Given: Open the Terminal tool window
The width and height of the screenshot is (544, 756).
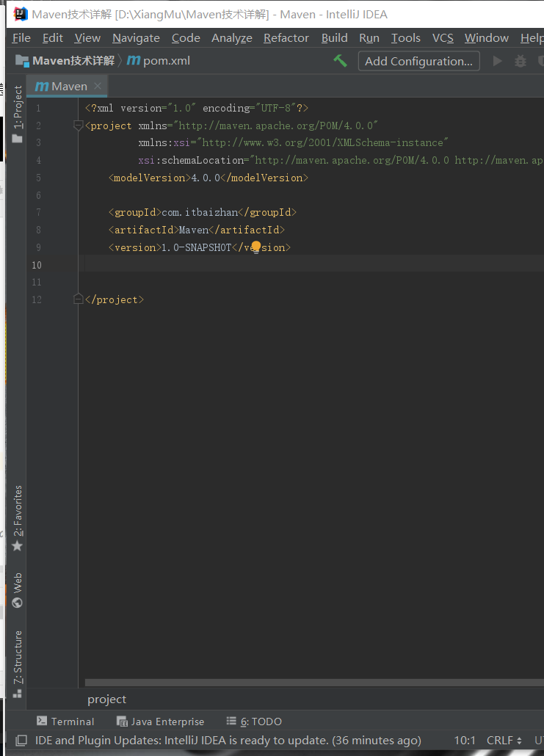Looking at the screenshot, I should coord(65,722).
